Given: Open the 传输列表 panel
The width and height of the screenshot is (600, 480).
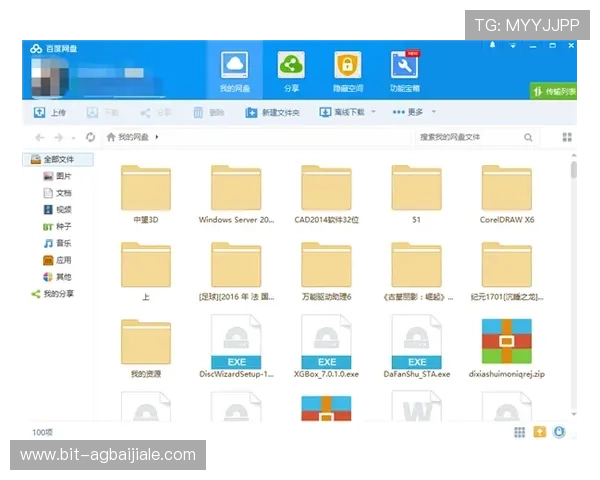Looking at the screenshot, I should click(554, 91).
